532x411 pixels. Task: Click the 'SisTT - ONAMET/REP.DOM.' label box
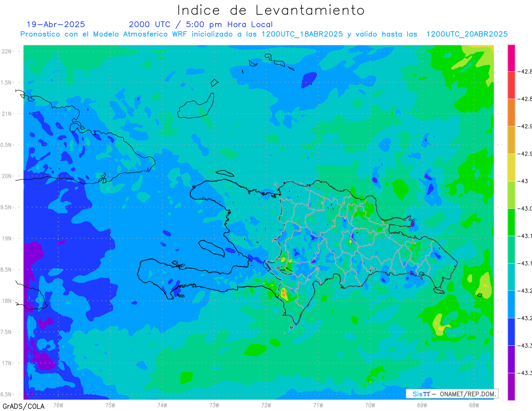coord(452,394)
